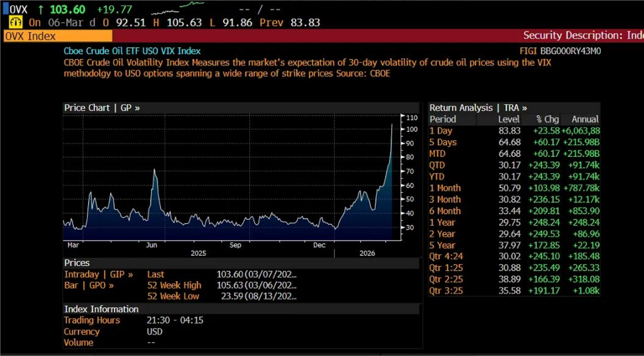Click the OVX Index orange input field
Image resolution: width=644 pixels, height=356 pixels.
click(x=58, y=36)
